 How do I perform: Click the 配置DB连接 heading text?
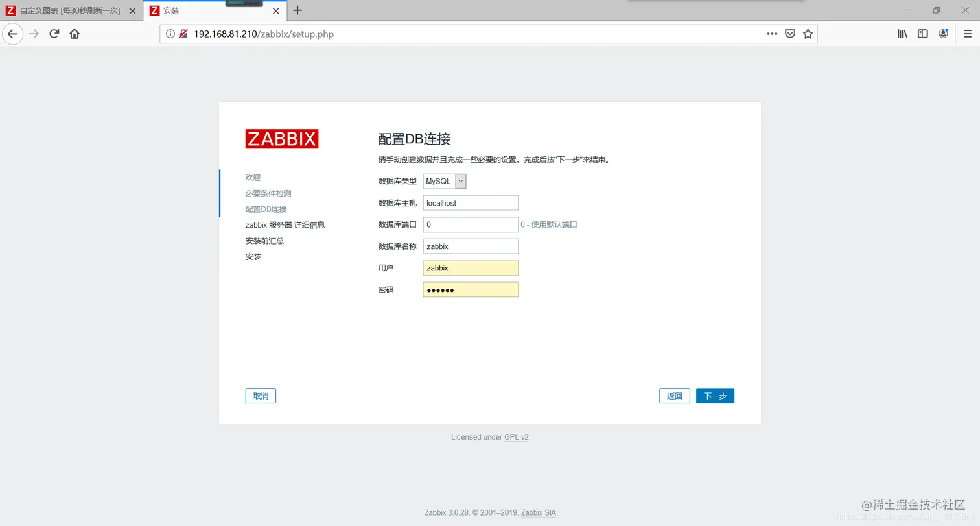414,139
